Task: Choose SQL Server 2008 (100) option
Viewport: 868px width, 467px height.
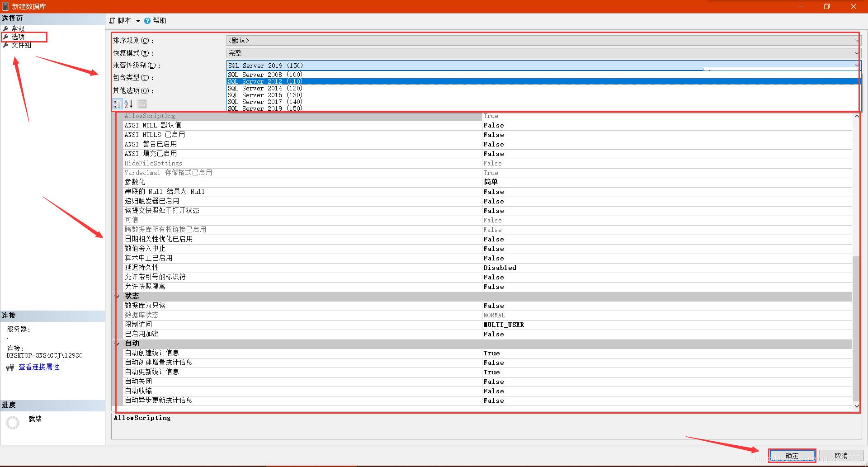Action: 542,75
